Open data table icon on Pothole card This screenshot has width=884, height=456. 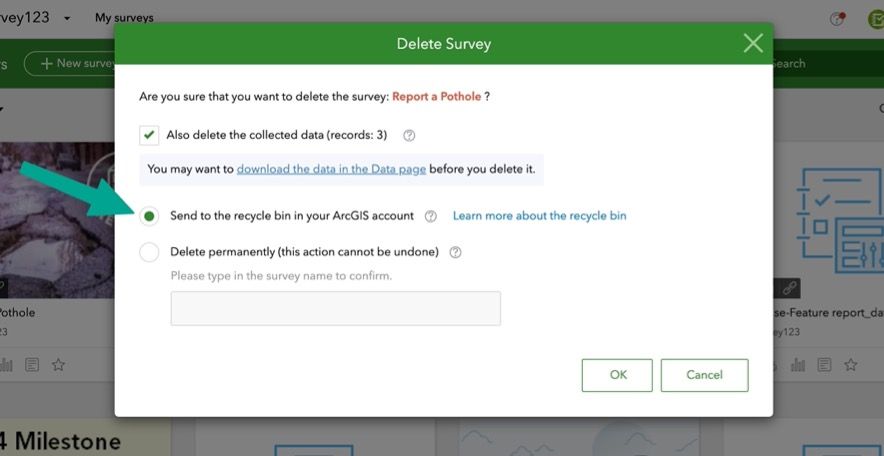pyautogui.click(x=33, y=365)
